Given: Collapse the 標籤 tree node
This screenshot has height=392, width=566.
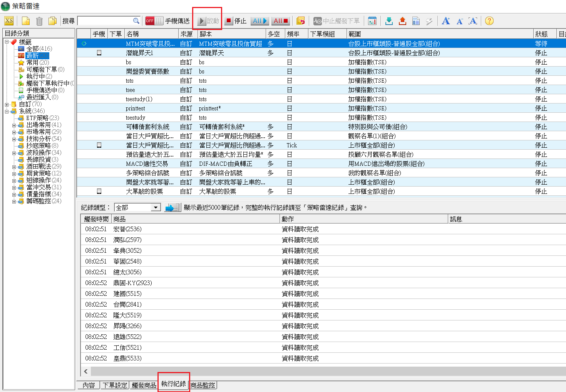Looking at the screenshot, I should (7, 42).
